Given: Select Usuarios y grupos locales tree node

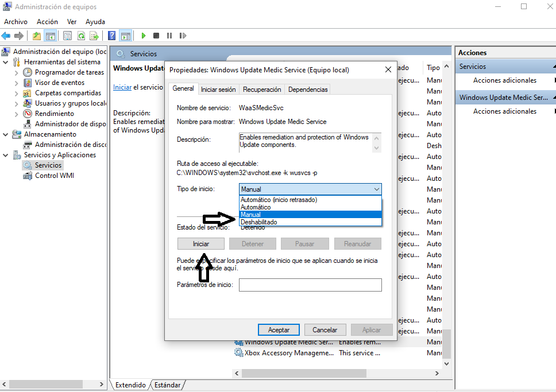Looking at the screenshot, I should (x=71, y=103).
